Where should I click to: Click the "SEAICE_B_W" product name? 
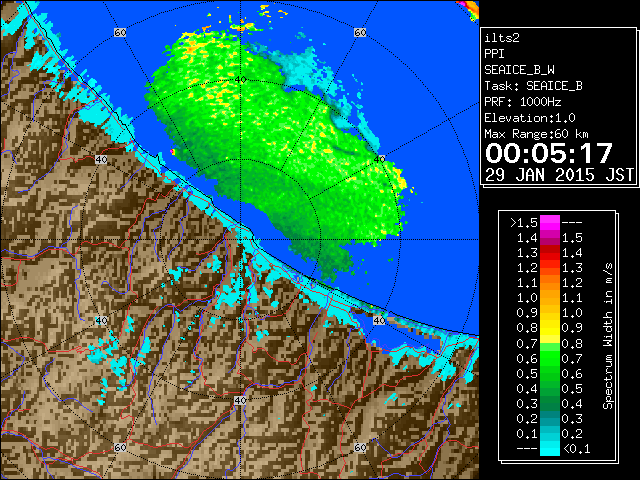pos(519,70)
